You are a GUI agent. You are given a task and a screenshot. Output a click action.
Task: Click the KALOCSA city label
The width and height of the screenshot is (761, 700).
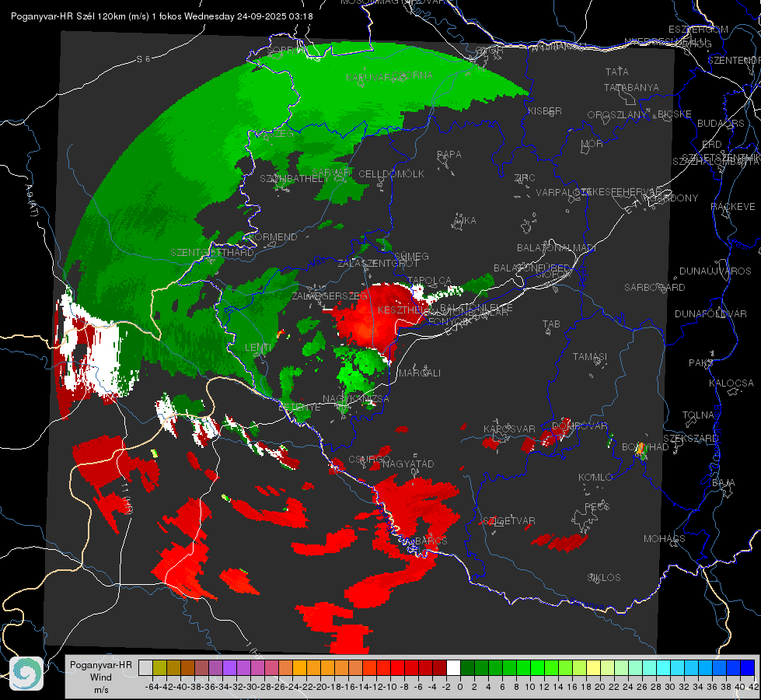pos(731,383)
